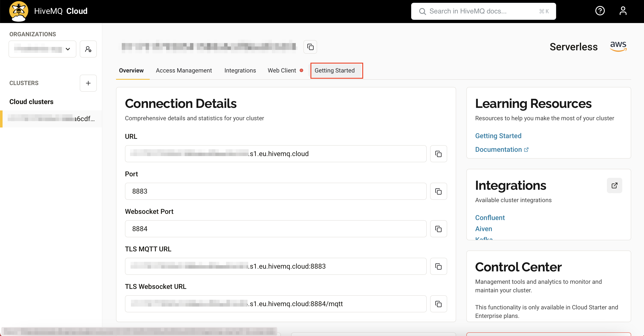The image size is (644, 336).
Task: Click the Serverless plan label
Action: [x=573, y=47]
